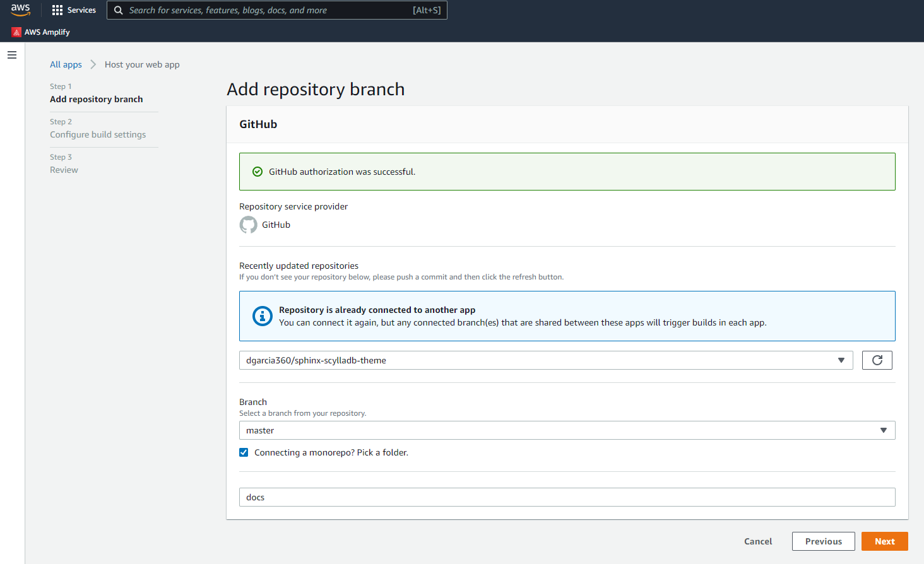Click the AWS logo home icon

[x=20, y=10]
